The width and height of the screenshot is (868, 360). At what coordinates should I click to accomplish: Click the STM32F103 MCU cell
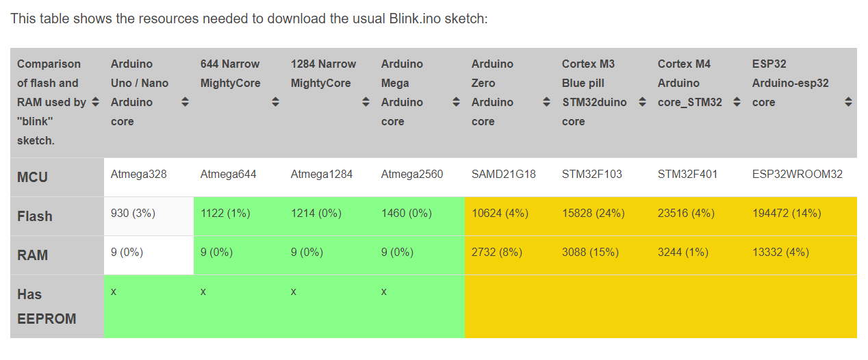click(x=592, y=174)
